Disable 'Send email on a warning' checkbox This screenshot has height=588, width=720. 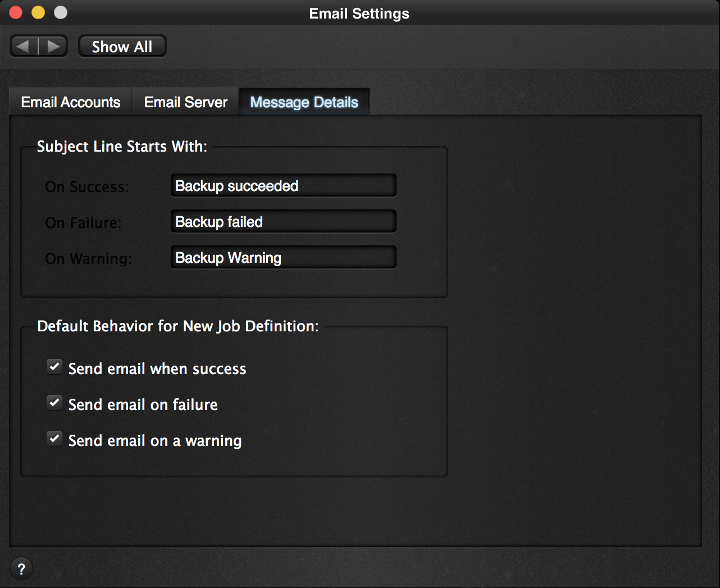tap(54, 439)
